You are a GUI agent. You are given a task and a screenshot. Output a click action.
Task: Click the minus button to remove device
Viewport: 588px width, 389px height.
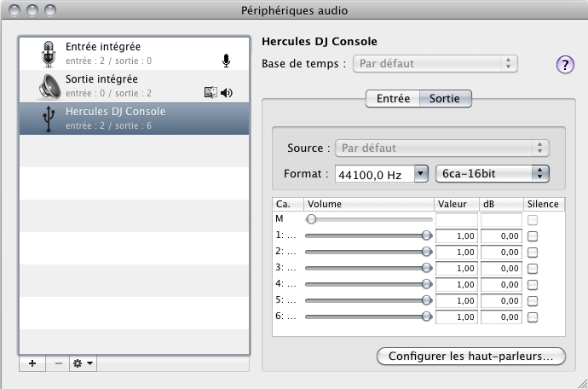[58, 363]
